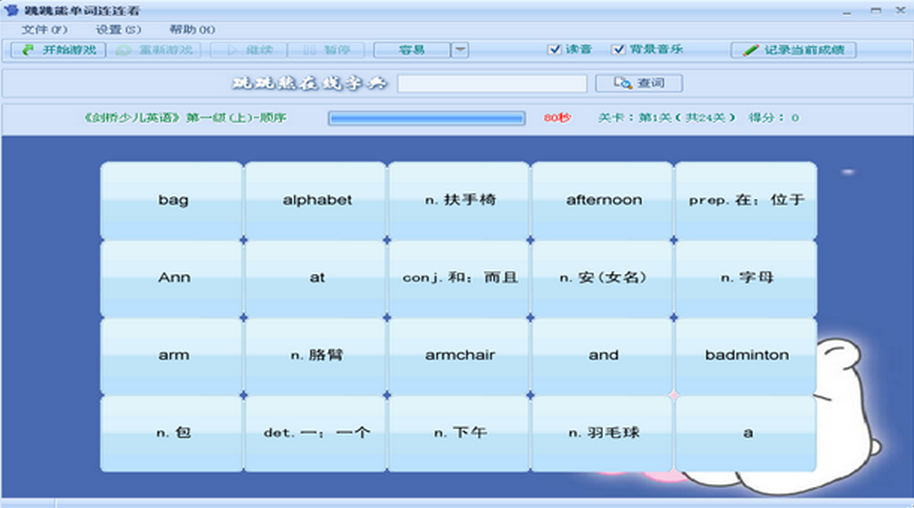Viewport: 914px width, 508px height.
Task: Click the 《剑桥少儿英语》第一级 course title text
Action: [x=185, y=118]
